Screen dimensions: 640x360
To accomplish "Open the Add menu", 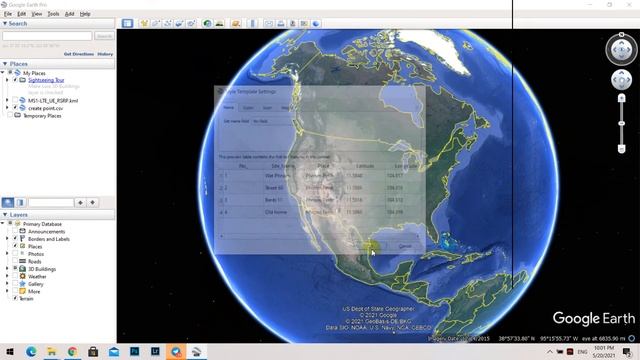I will click(x=70, y=14).
